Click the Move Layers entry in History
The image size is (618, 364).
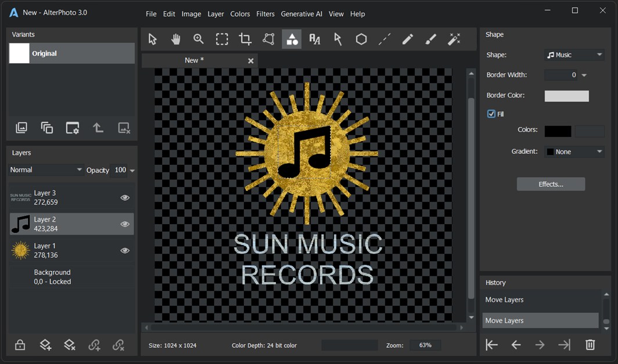click(x=540, y=320)
